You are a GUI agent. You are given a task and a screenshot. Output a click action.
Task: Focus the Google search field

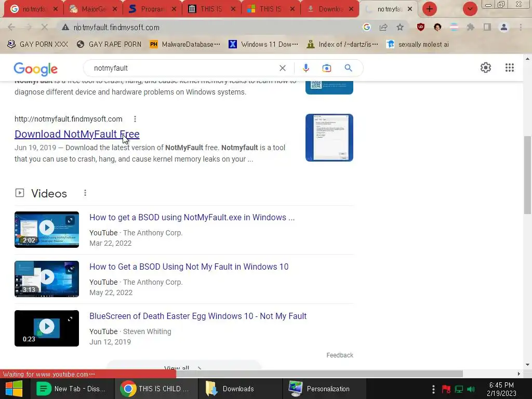pyautogui.click(x=183, y=68)
